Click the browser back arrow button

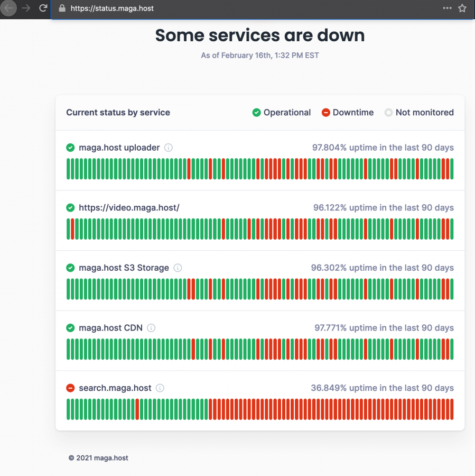pyautogui.click(x=8, y=8)
